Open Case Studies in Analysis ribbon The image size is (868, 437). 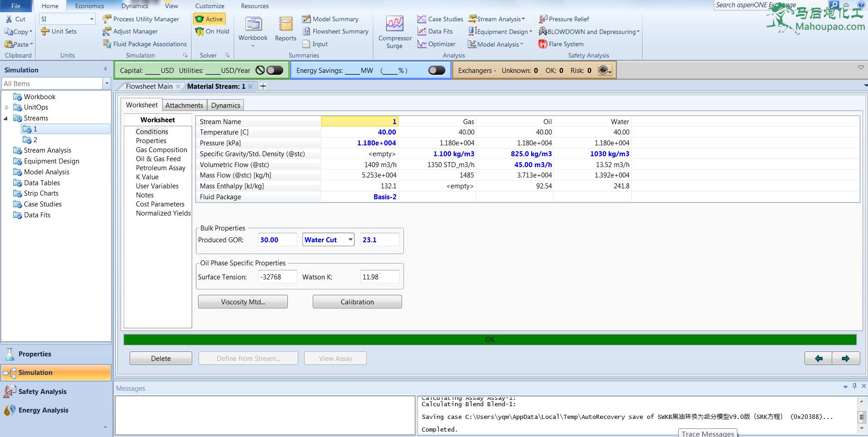[x=440, y=19]
